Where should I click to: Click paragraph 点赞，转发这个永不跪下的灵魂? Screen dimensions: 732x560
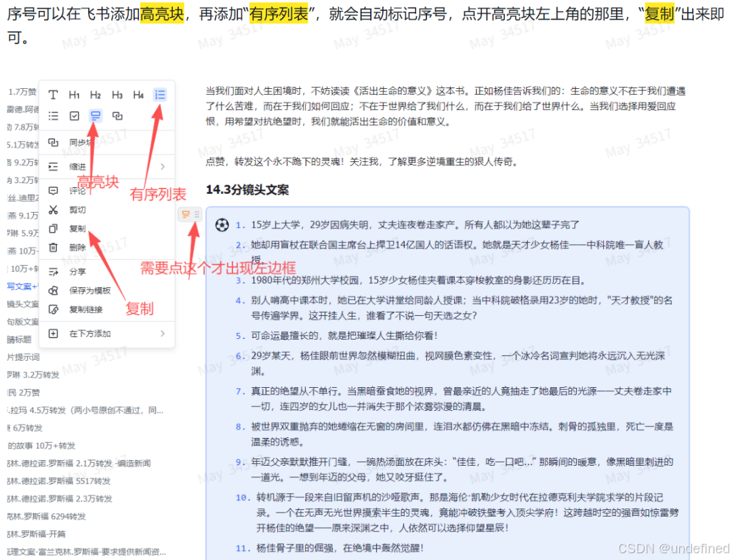(362, 162)
